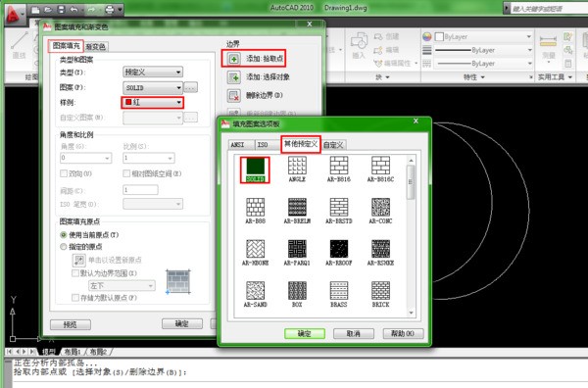Select use current origin radio button
Screen dimensions: 588x388
click(x=64, y=235)
